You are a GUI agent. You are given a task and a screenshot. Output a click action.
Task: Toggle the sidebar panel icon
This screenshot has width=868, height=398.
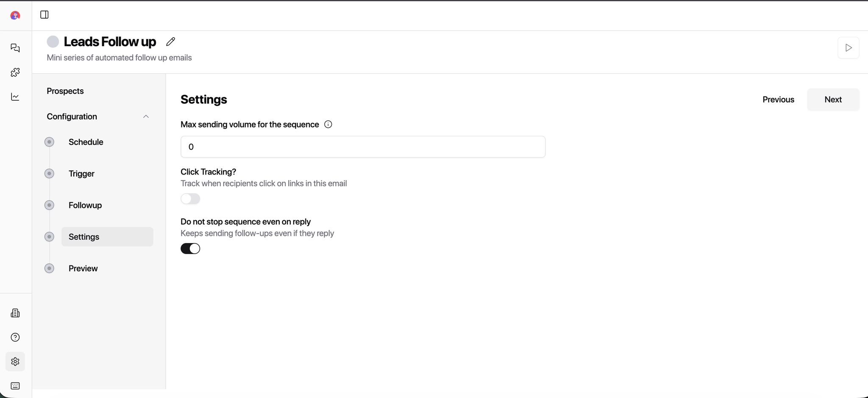coord(45,15)
